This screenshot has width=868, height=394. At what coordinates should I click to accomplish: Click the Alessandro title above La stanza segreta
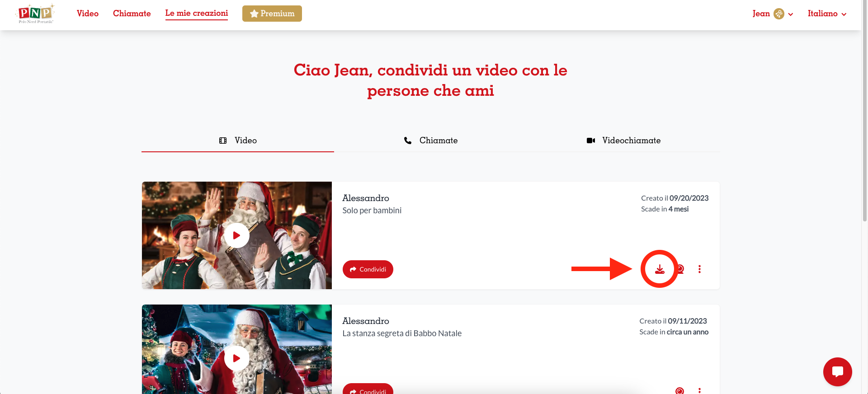pyautogui.click(x=366, y=321)
